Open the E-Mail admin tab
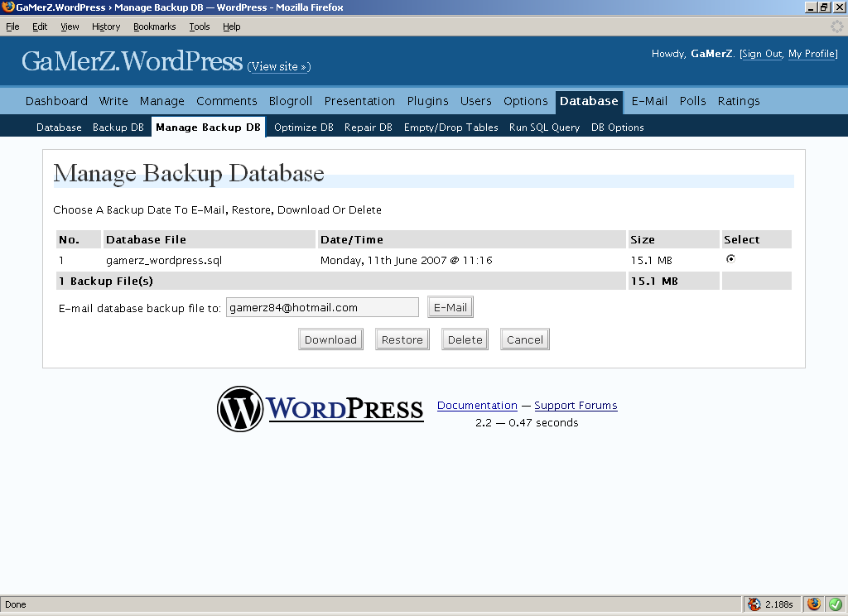Viewport: 848px width, 616px height. pos(649,101)
